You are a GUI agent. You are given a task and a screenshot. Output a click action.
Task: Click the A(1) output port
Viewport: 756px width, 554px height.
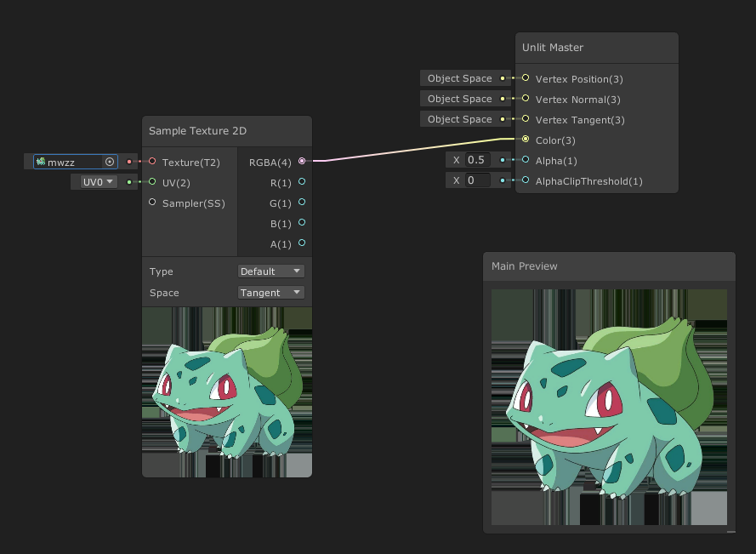click(302, 244)
